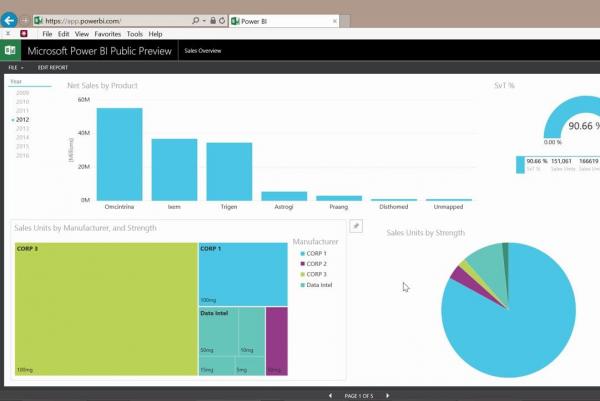The height and width of the screenshot is (401, 600).
Task: Open the FILE dropdown in report toolbar
Action: [x=17, y=67]
